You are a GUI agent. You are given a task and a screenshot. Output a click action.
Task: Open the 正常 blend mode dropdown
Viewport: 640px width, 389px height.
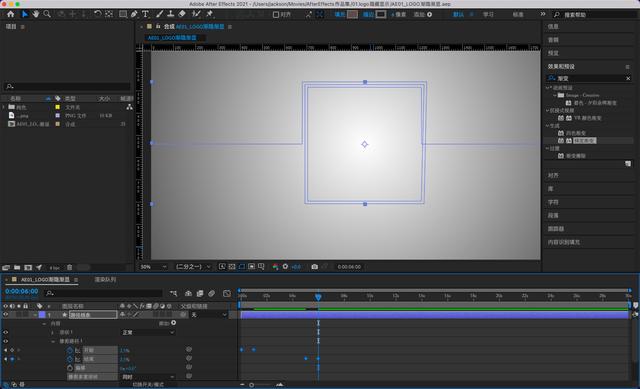click(x=148, y=332)
